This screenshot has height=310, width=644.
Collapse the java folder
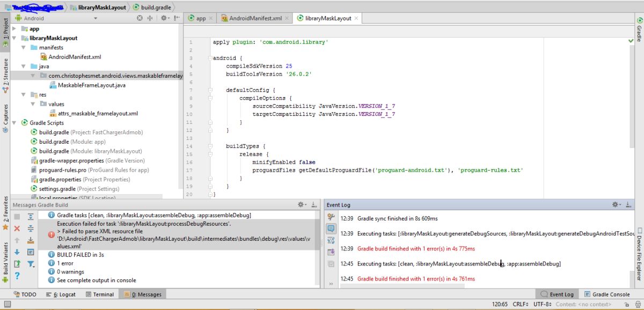(24, 67)
